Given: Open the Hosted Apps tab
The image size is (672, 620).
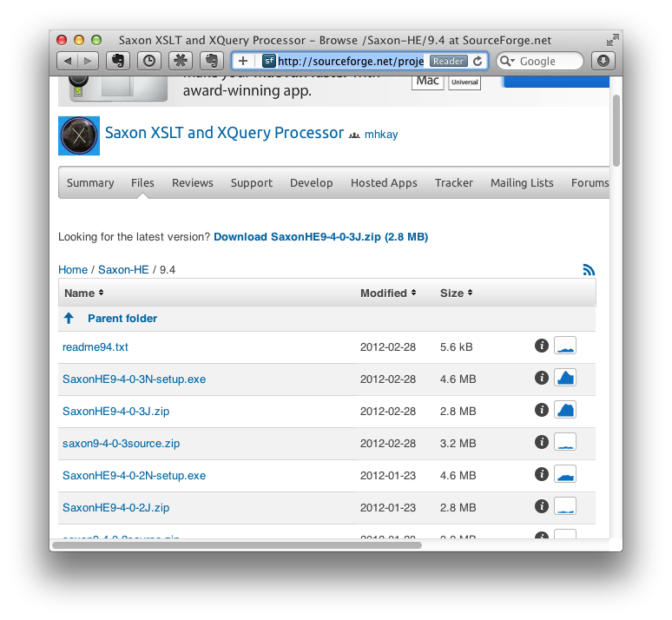Looking at the screenshot, I should 384,182.
